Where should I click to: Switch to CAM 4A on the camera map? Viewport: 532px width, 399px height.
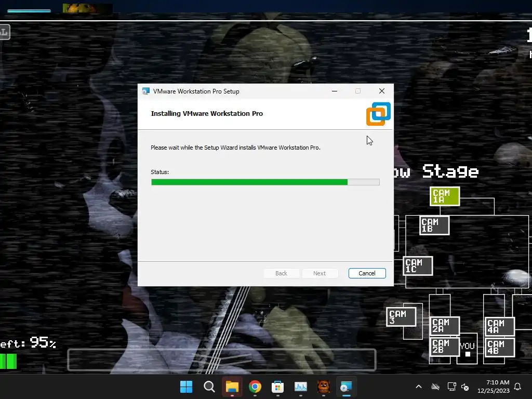tap(500, 326)
